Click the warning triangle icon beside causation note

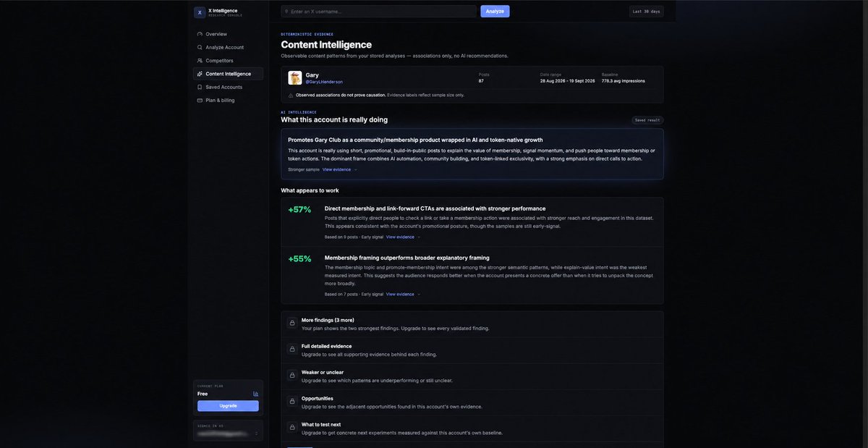click(291, 95)
